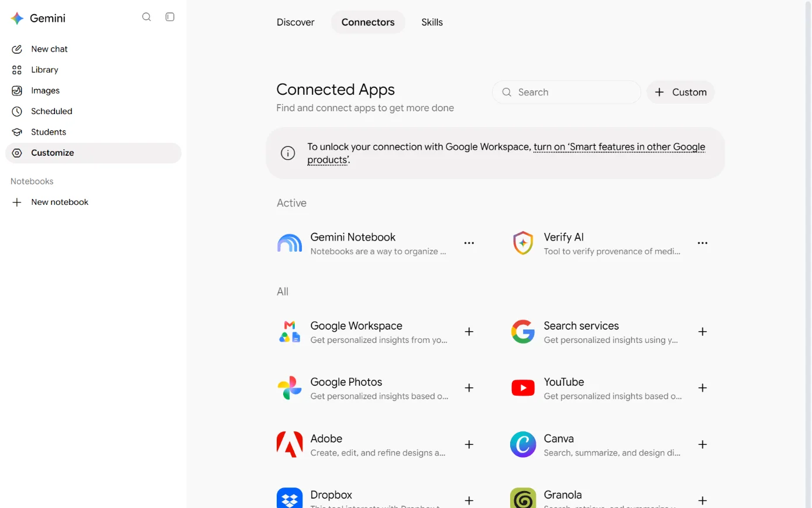Collapse sidebar with the panel toggle icon
812x508 pixels.
tap(170, 17)
